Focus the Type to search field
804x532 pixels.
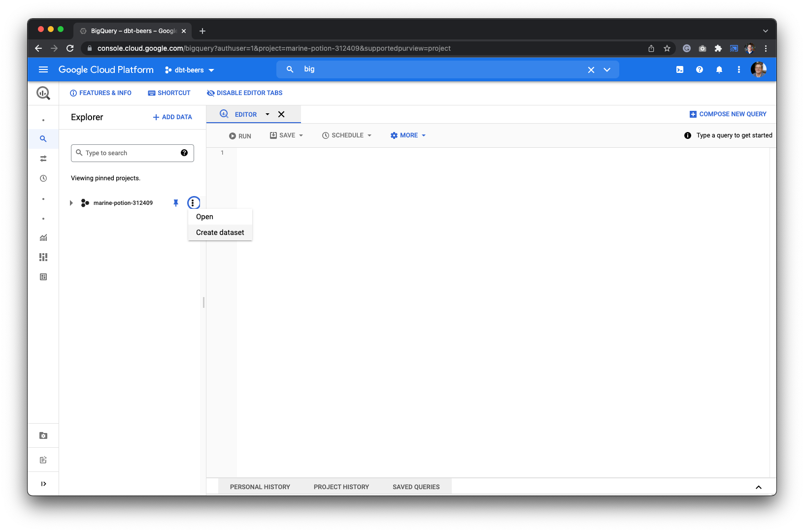pos(132,153)
